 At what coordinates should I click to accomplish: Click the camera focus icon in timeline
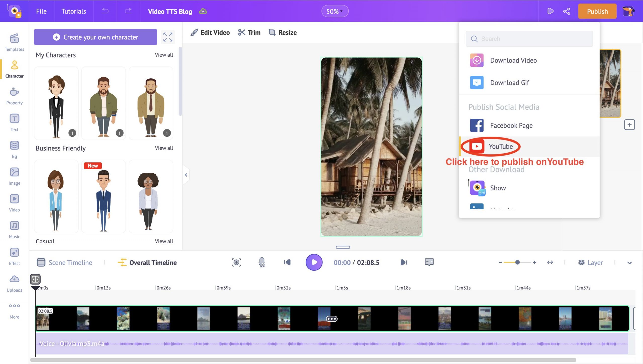(x=236, y=262)
